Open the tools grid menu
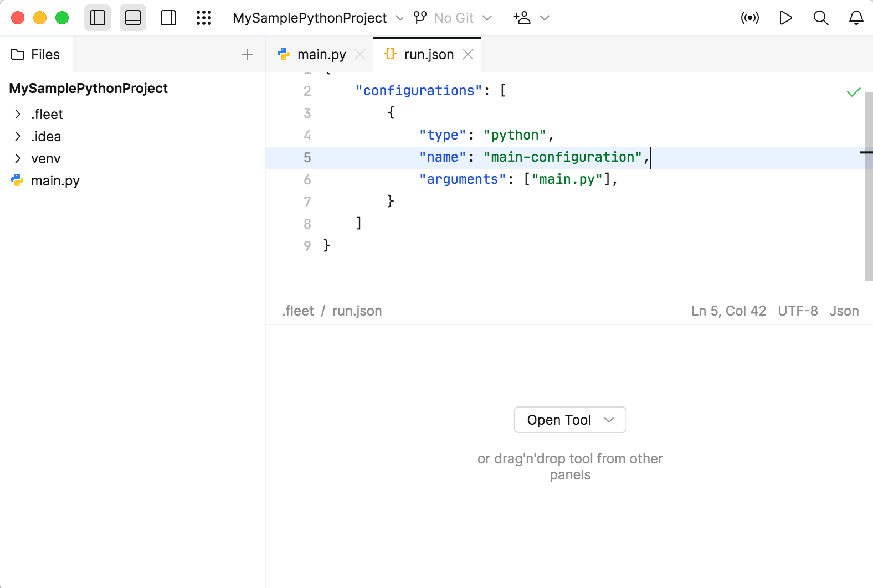Image resolution: width=873 pixels, height=588 pixels. (204, 18)
